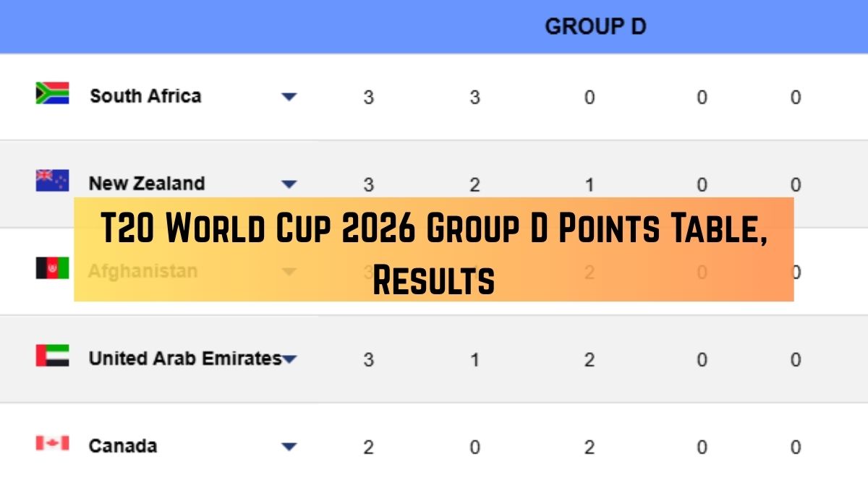This screenshot has height=488, width=868.
Task: Click the Canada flag icon
Action: point(52,443)
